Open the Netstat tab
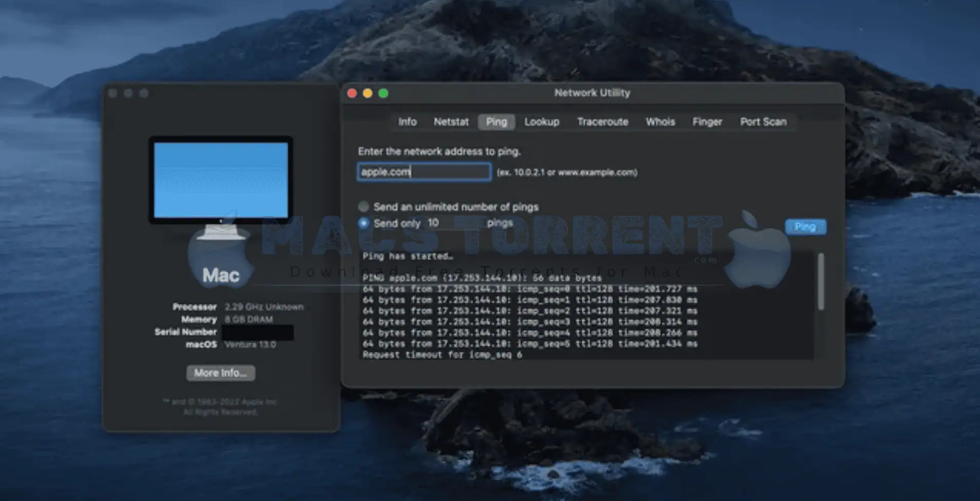 (451, 122)
